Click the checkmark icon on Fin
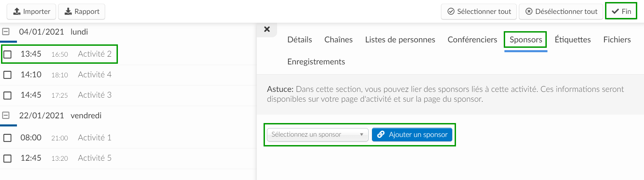Viewport: 644px width, 180px height. tap(615, 12)
